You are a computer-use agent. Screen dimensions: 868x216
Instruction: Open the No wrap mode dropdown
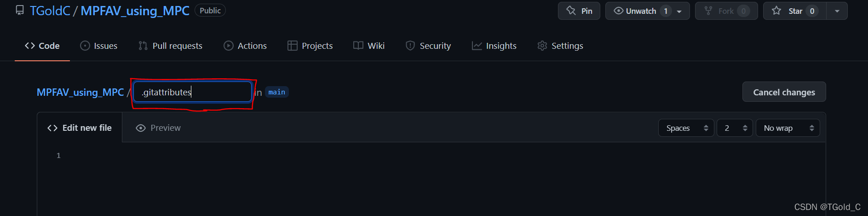[788, 128]
